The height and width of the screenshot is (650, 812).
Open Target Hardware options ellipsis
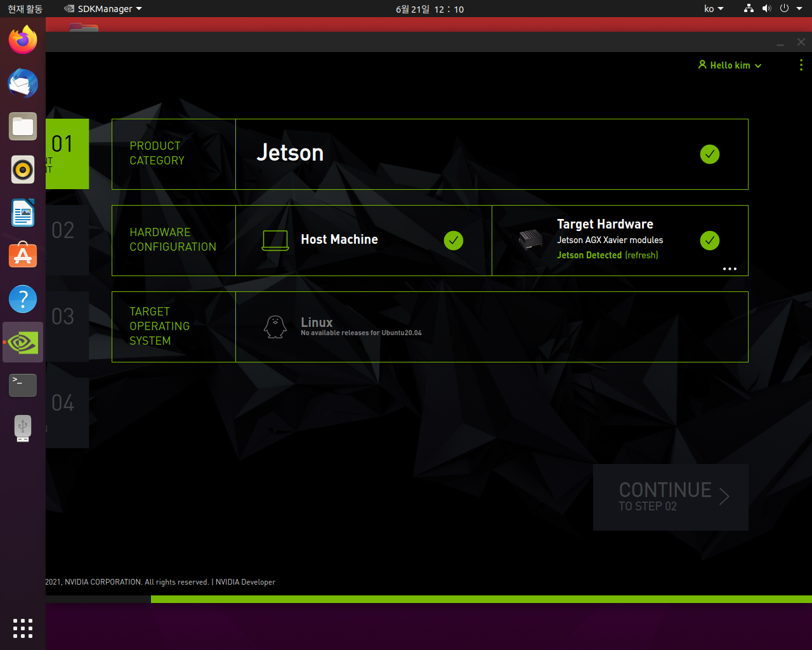pyautogui.click(x=730, y=269)
